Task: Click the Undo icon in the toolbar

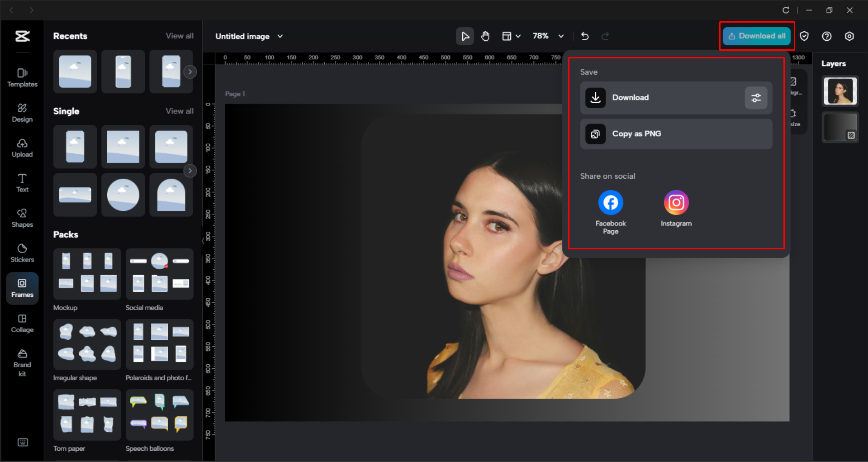Action: click(x=584, y=36)
